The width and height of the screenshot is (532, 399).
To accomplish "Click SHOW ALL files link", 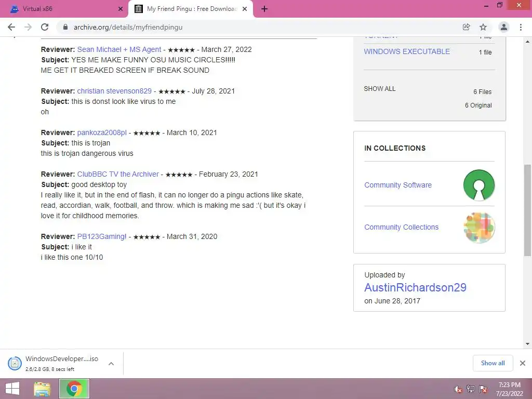I will tap(380, 88).
